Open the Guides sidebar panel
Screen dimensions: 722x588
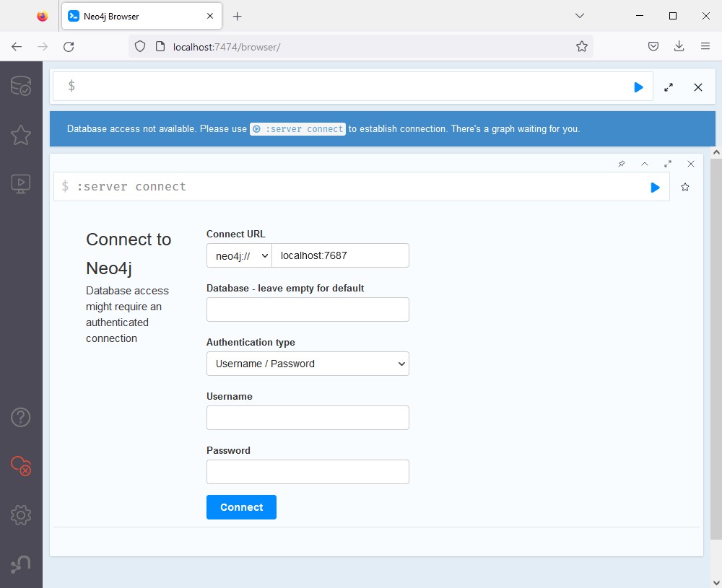click(21, 184)
